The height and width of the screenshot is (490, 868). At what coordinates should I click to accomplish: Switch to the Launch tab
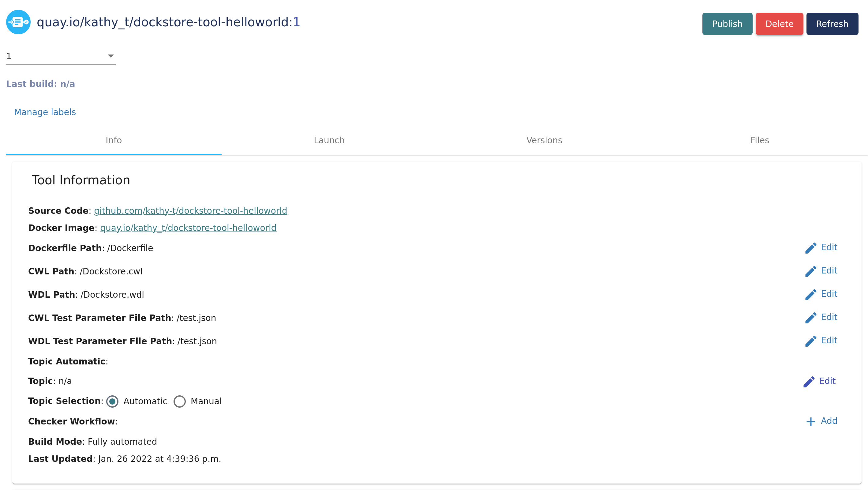329,140
